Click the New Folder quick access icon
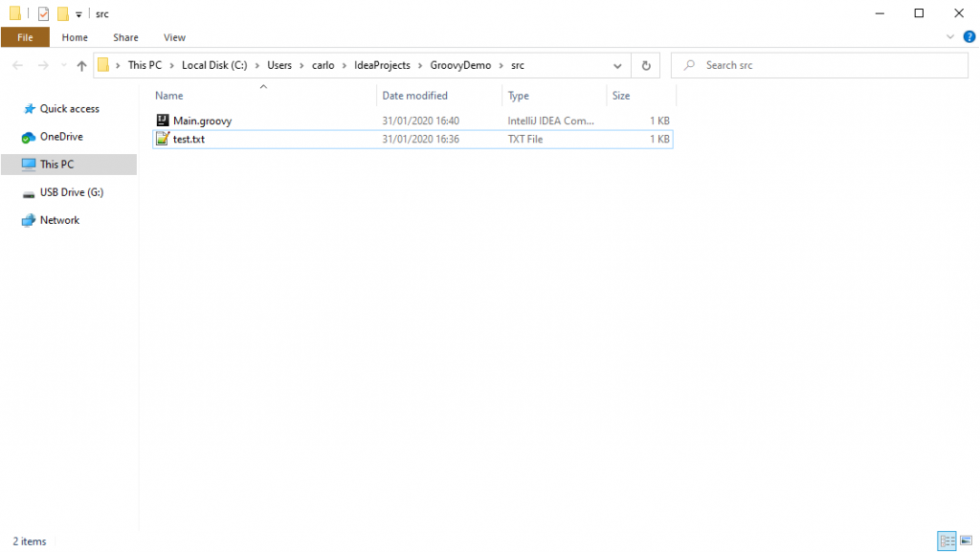 click(62, 13)
